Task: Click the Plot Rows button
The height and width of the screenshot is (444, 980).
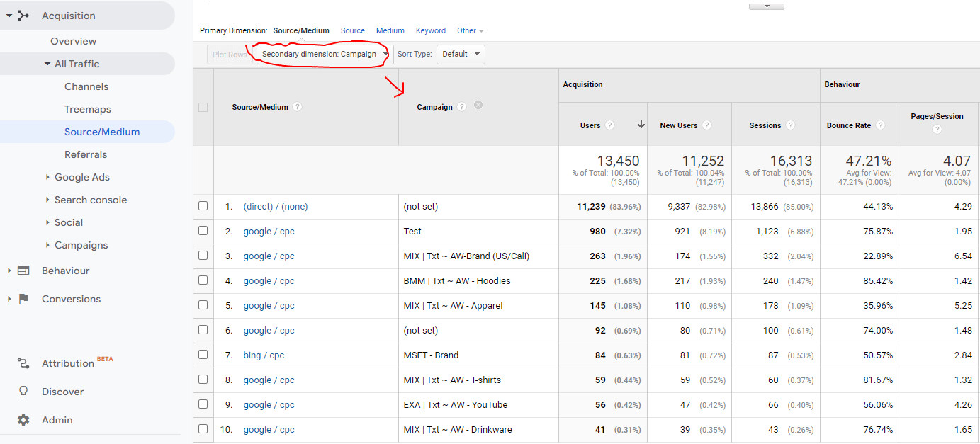Action: pyautogui.click(x=230, y=54)
